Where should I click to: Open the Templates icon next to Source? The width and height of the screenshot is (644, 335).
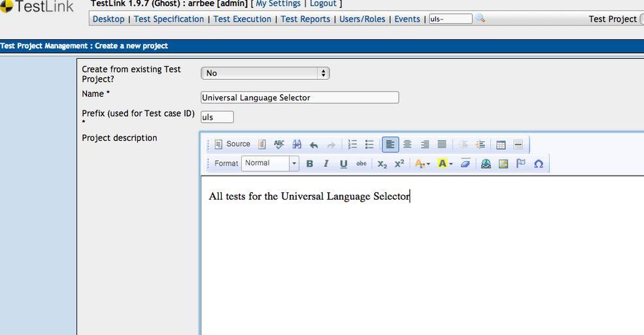(x=262, y=145)
